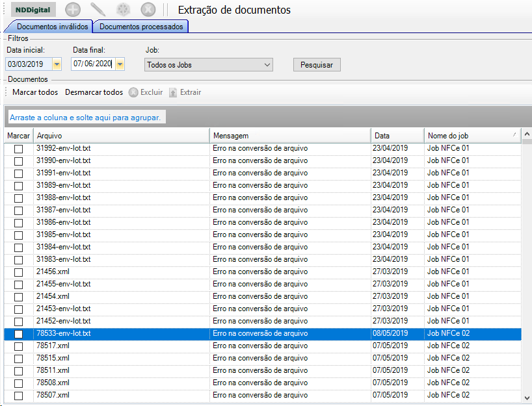Check the box for 31992-env-lot.txt

pos(18,149)
